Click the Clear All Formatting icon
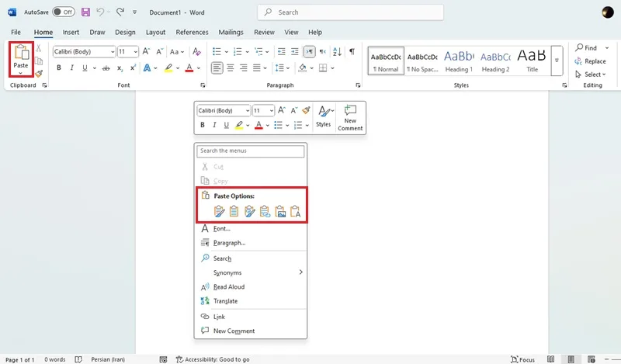Image resolution: width=621 pixels, height=364 pixels. [x=196, y=51]
